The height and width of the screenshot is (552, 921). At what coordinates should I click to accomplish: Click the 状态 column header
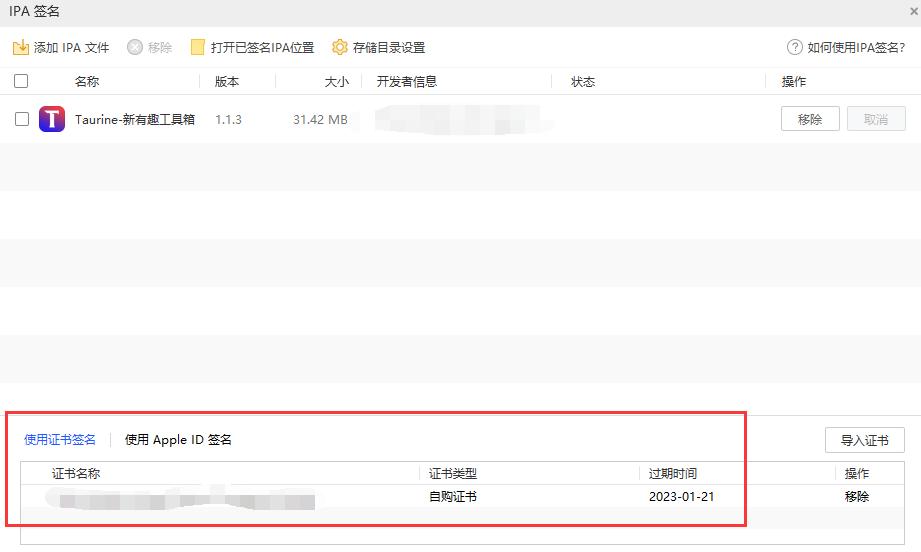583,82
